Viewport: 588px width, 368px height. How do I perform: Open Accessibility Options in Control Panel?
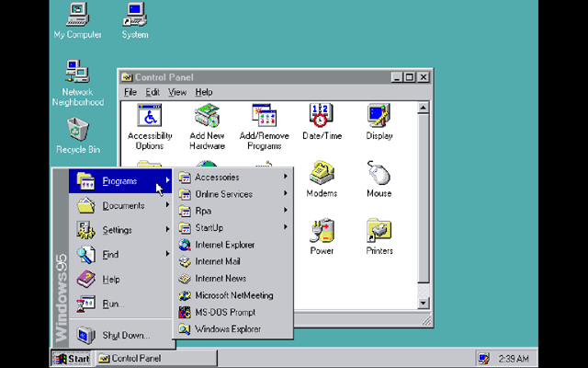[x=150, y=127]
